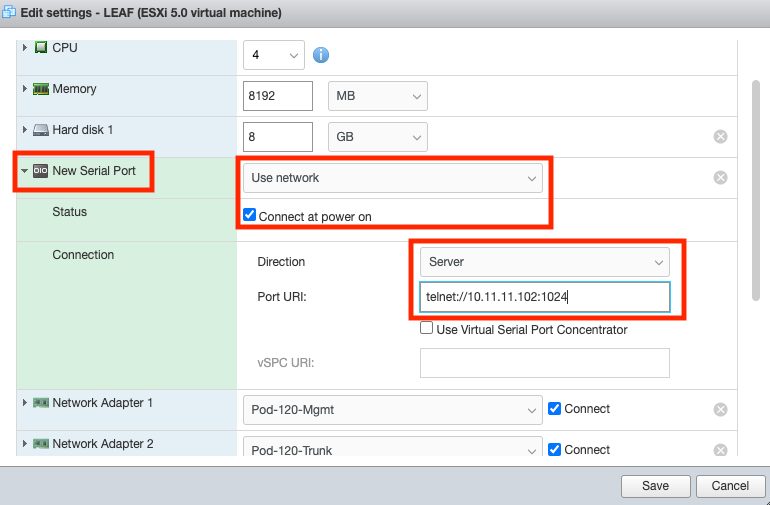
Task: Open the Use network serial port dropdown
Action: [x=393, y=178]
